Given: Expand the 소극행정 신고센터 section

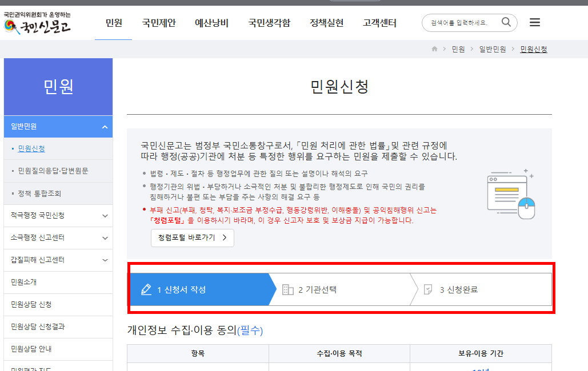Looking at the screenshot, I should point(106,238).
